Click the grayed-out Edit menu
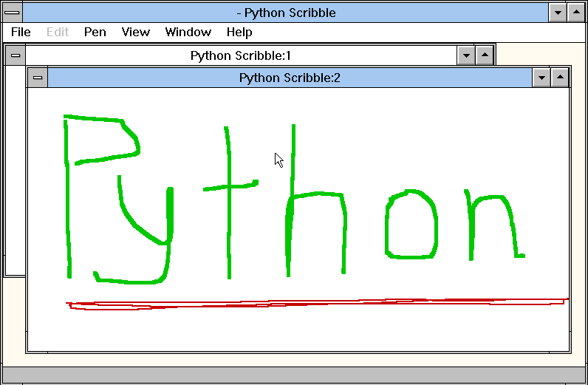 click(x=58, y=32)
